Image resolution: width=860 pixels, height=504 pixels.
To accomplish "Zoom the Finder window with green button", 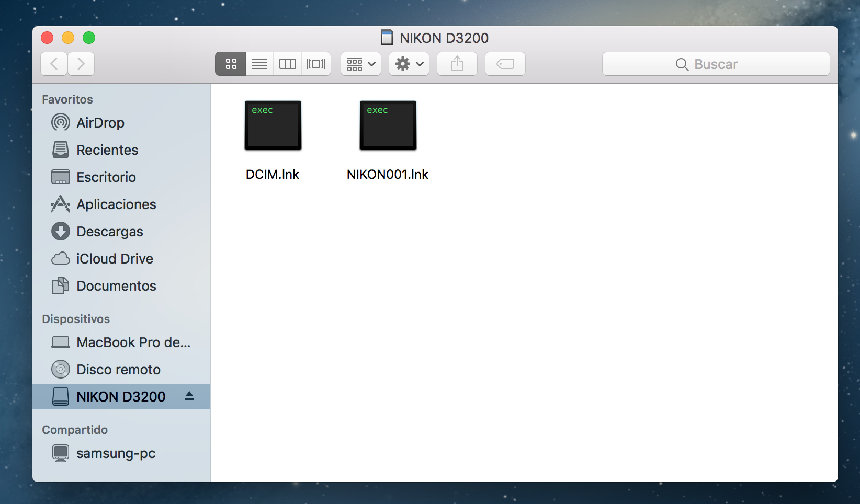I will [89, 38].
